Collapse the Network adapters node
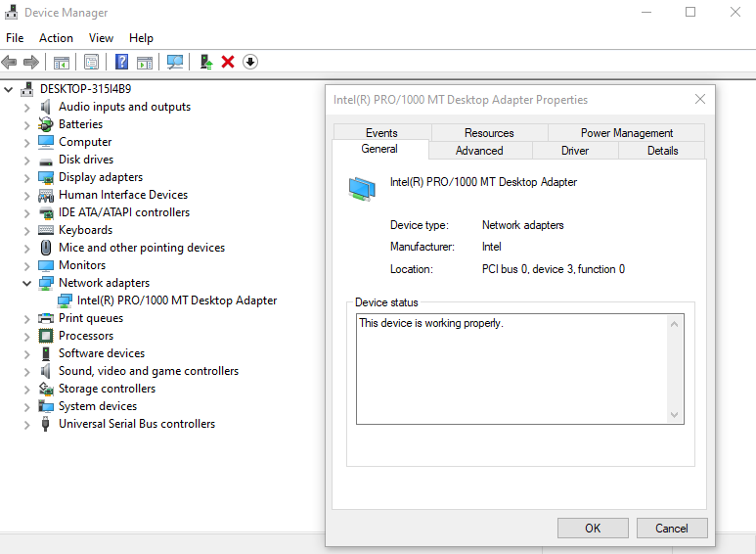 pyautogui.click(x=27, y=283)
